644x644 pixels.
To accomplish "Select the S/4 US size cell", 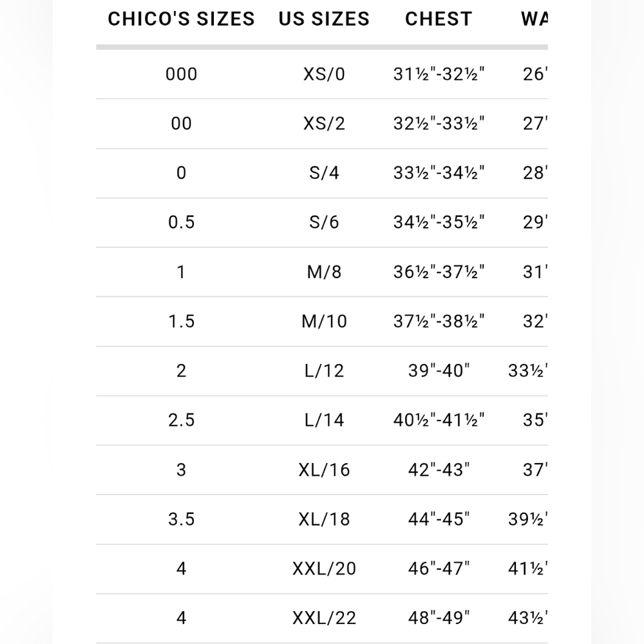I will click(x=324, y=173).
